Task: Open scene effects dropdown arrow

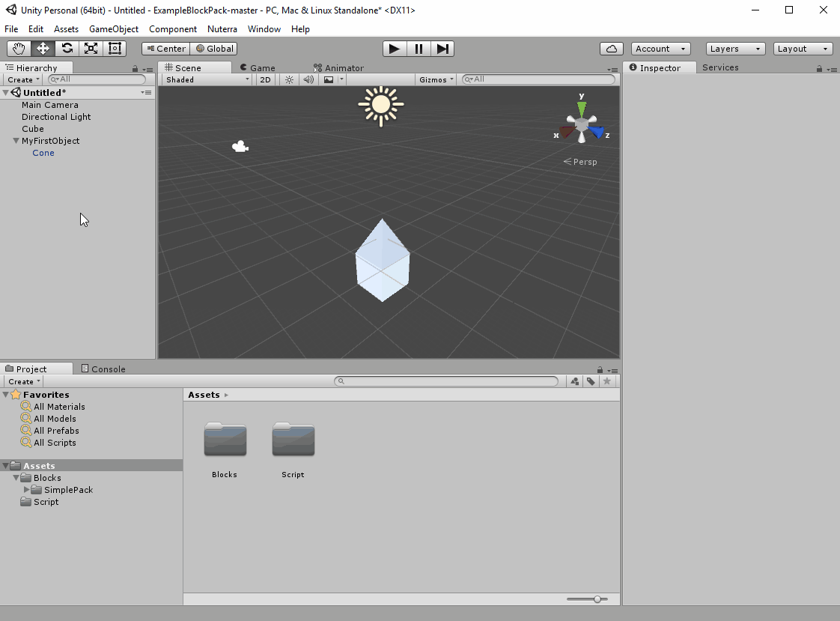Action: (x=341, y=79)
